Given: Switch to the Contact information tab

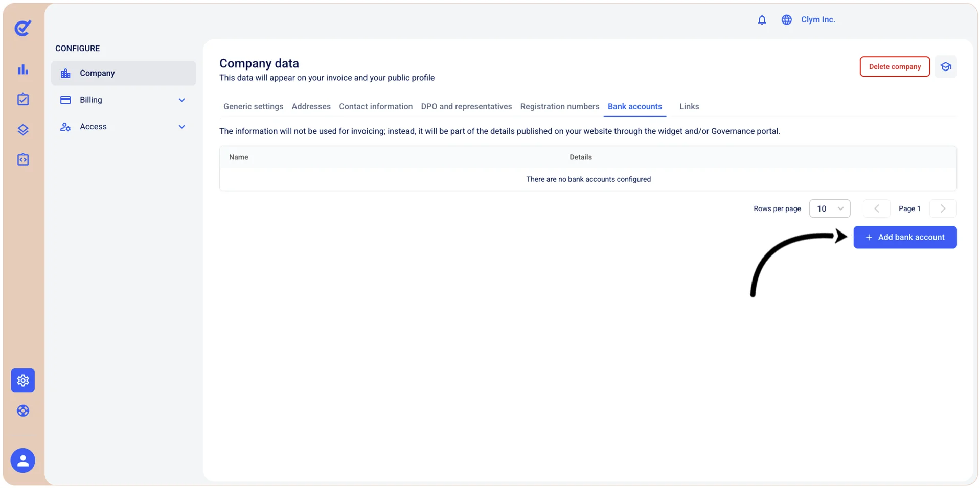Looking at the screenshot, I should 376,106.
